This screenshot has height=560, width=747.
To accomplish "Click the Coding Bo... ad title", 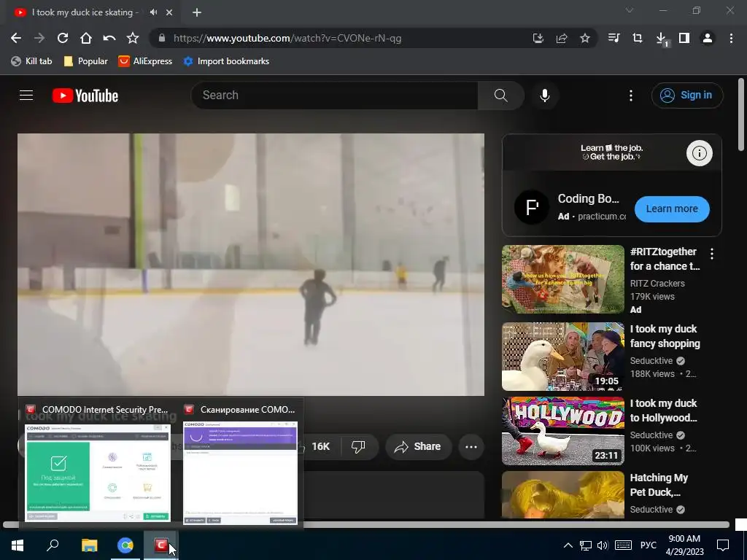I will (589, 198).
